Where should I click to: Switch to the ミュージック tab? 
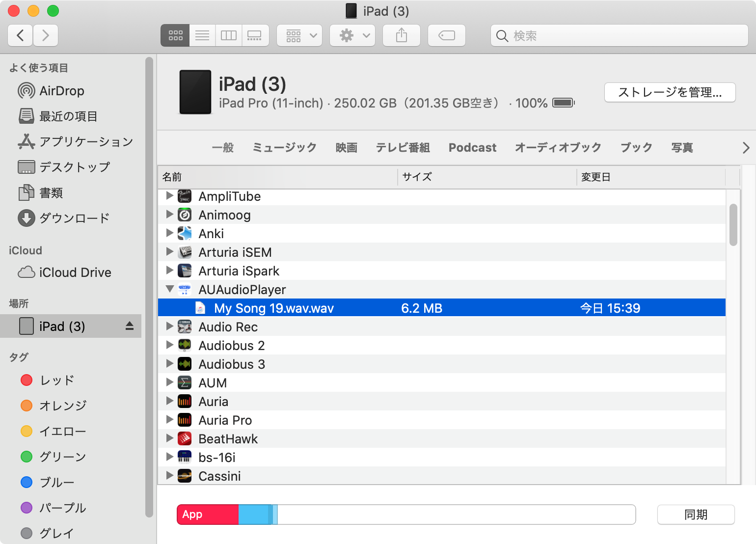(284, 147)
